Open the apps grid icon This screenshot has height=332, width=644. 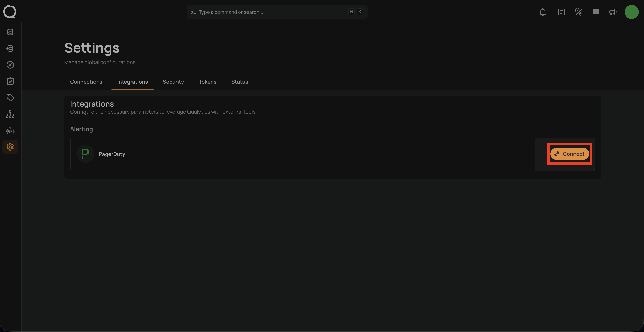click(x=596, y=12)
